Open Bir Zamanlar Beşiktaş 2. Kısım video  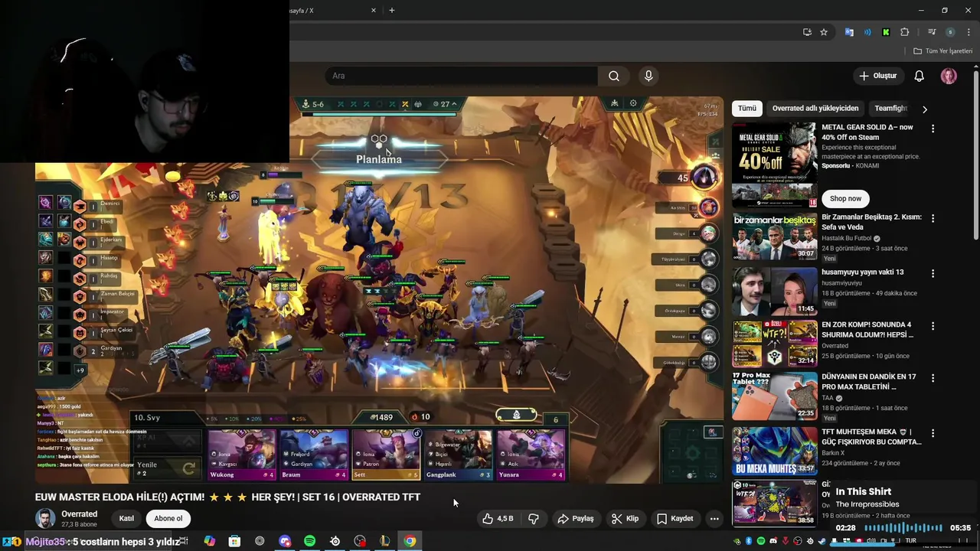[x=871, y=222]
